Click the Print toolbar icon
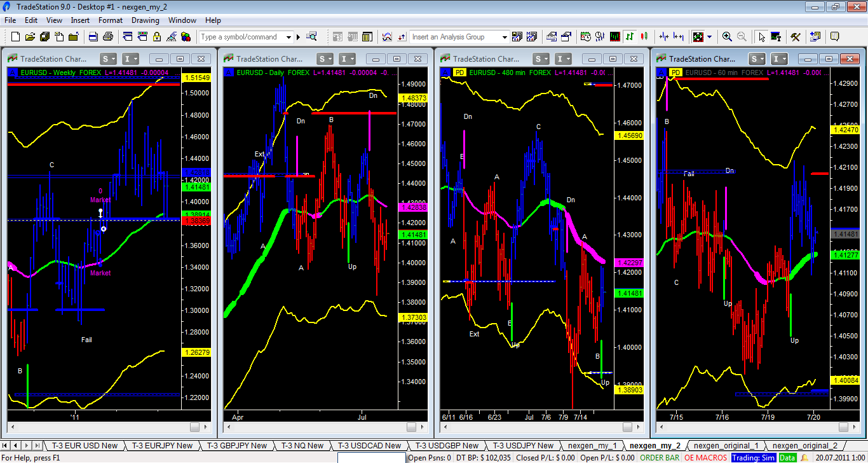The height and width of the screenshot is (463, 868). 108,37
